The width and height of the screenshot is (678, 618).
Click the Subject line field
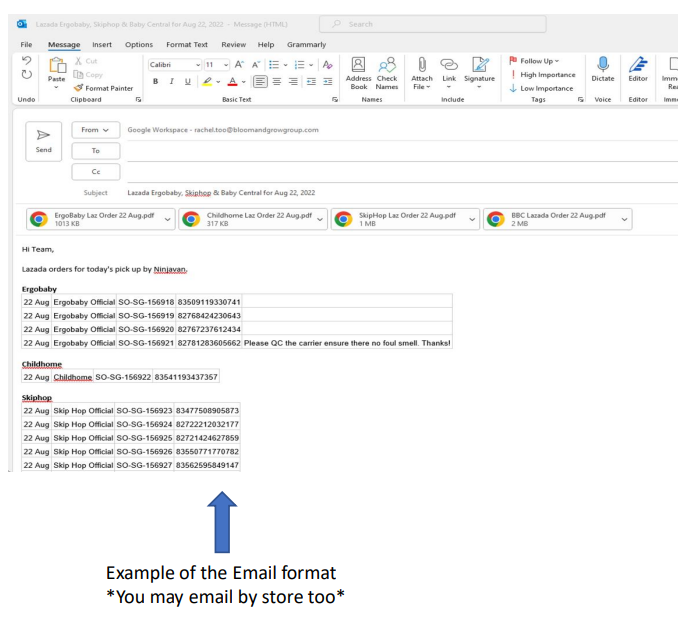402,193
